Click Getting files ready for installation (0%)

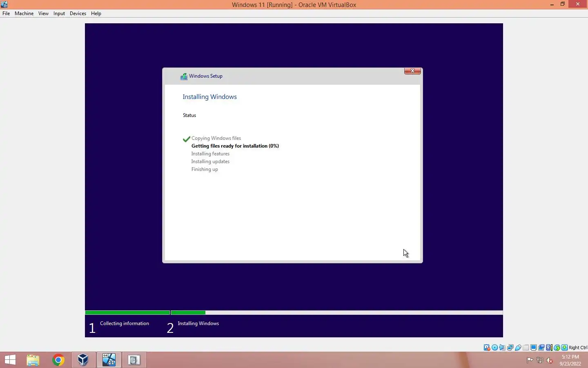235,146
